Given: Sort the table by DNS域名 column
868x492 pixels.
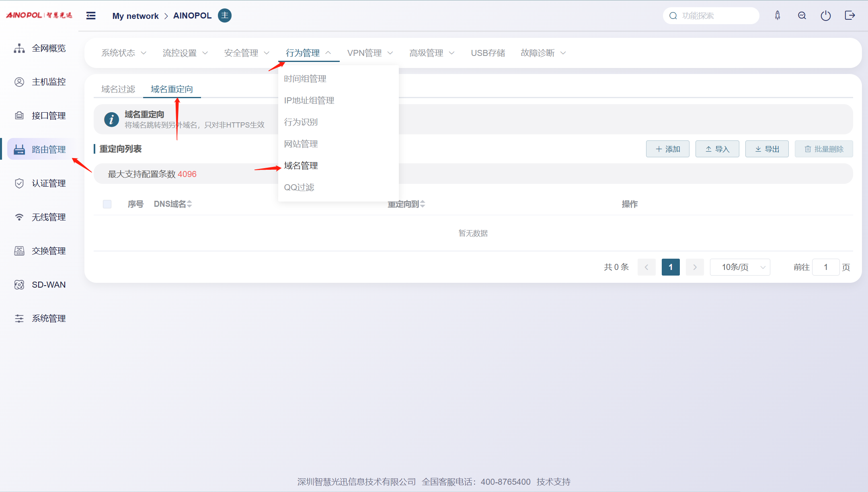Looking at the screenshot, I should tap(189, 204).
